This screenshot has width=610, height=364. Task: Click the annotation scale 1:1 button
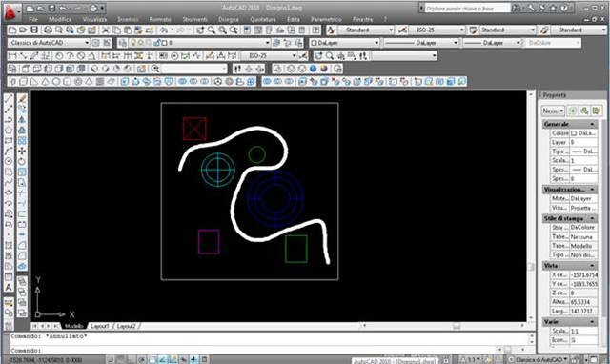pos(469,360)
